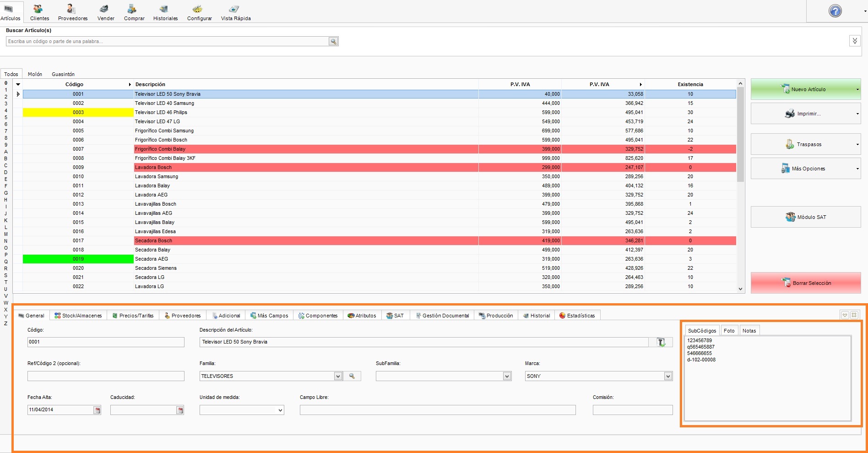868x453 pixels.
Task: Click the blue help question mark icon
Action: click(x=835, y=11)
